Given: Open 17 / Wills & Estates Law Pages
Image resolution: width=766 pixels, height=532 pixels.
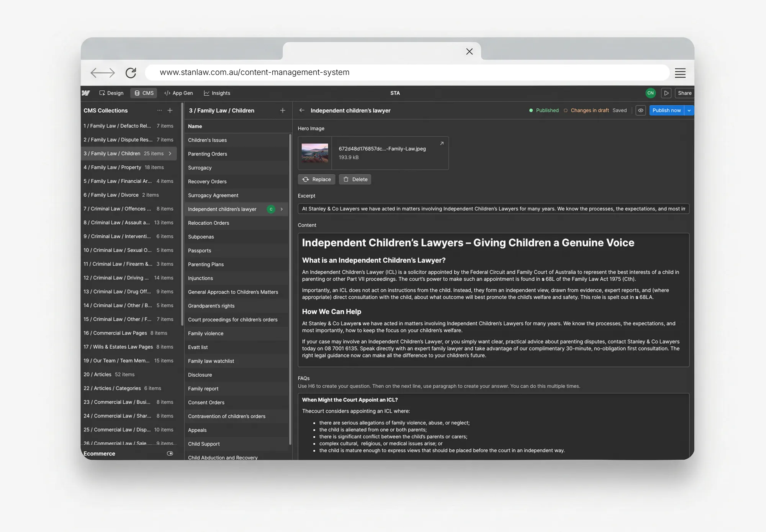Looking at the screenshot, I should point(129,347).
